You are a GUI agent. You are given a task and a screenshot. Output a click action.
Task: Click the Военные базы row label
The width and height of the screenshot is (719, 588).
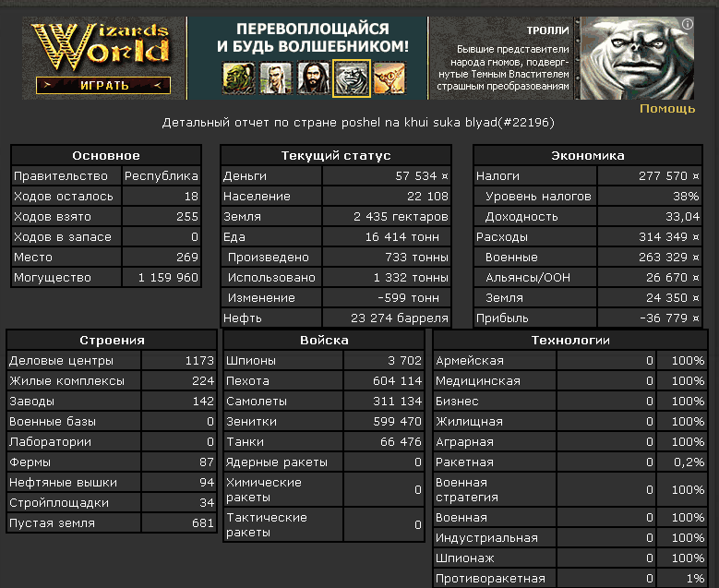tap(53, 422)
